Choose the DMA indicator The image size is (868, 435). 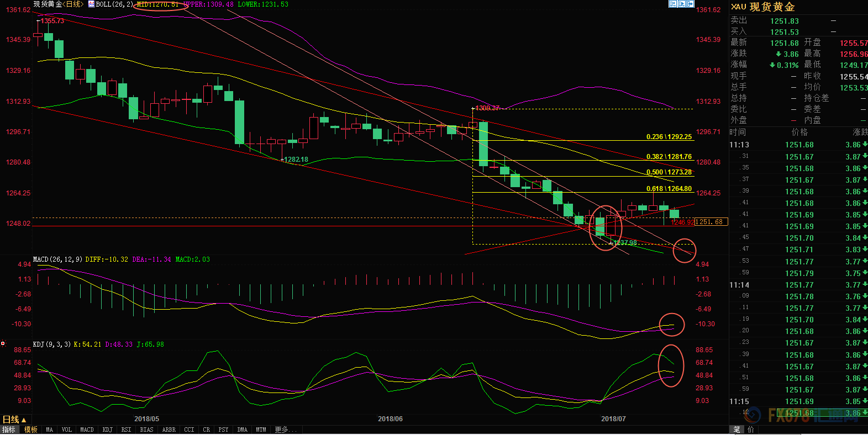pyautogui.click(x=242, y=429)
